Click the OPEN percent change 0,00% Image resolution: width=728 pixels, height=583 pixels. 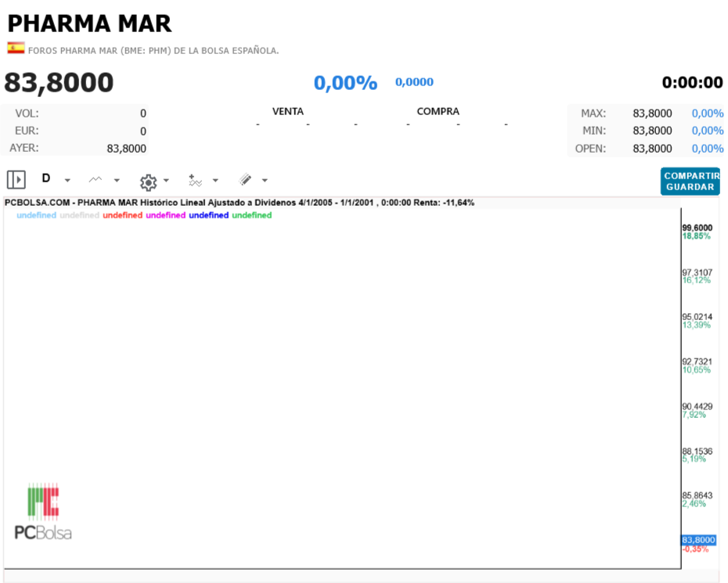[x=708, y=149]
